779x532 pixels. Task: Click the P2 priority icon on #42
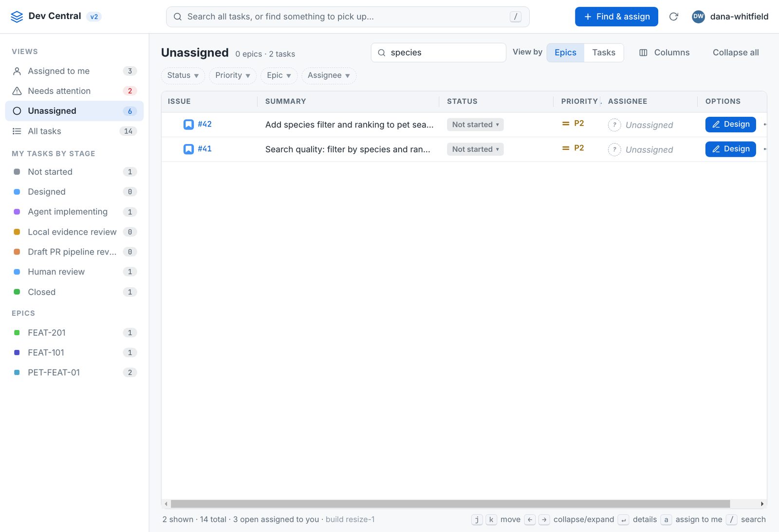tap(566, 124)
